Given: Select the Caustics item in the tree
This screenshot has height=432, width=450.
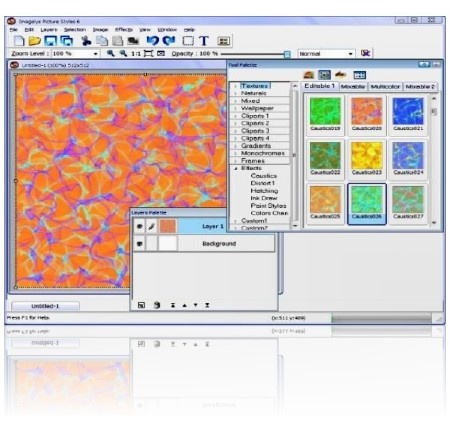Looking at the screenshot, I should [264, 176].
